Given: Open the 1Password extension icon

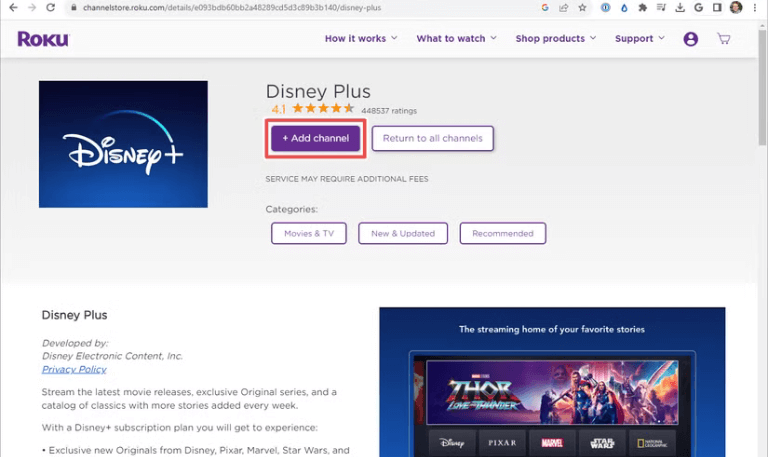Looking at the screenshot, I should point(605,7).
